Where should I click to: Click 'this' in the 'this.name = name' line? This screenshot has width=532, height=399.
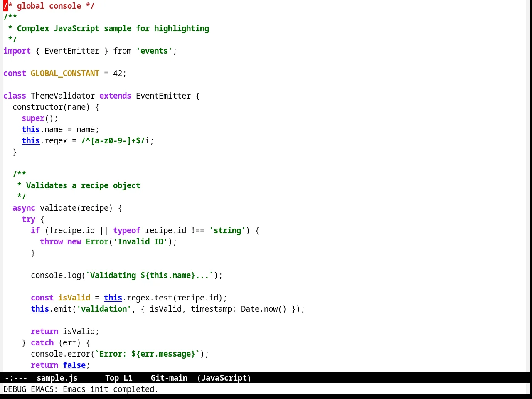31,129
